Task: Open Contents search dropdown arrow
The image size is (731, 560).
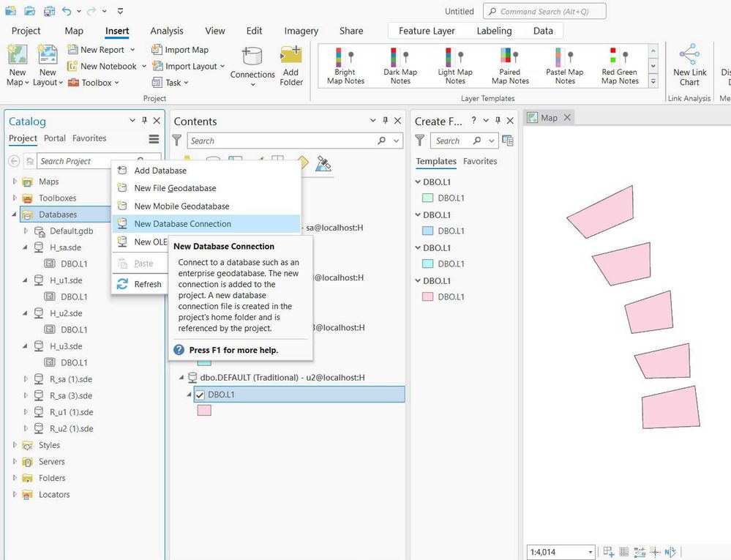Action: (x=397, y=141)
